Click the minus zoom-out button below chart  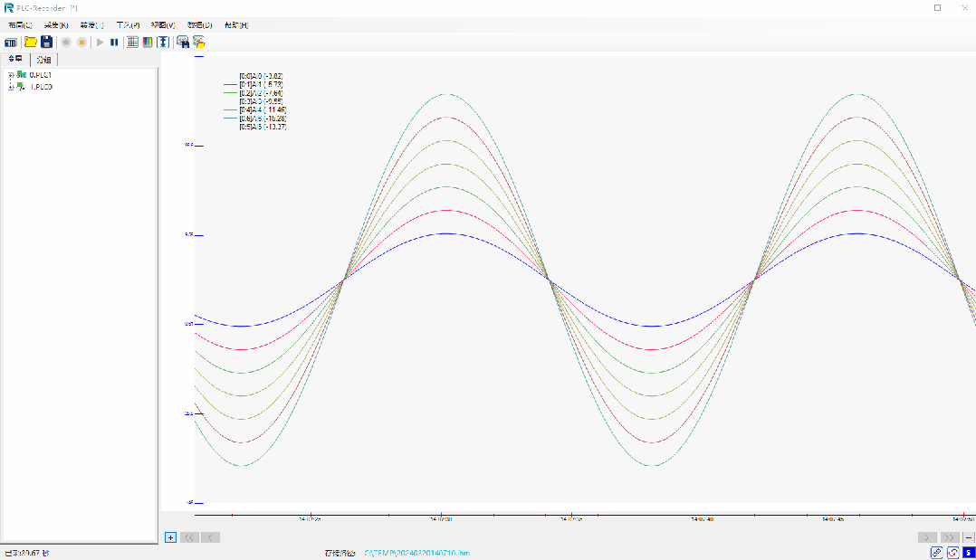click(x=968, y=537)
